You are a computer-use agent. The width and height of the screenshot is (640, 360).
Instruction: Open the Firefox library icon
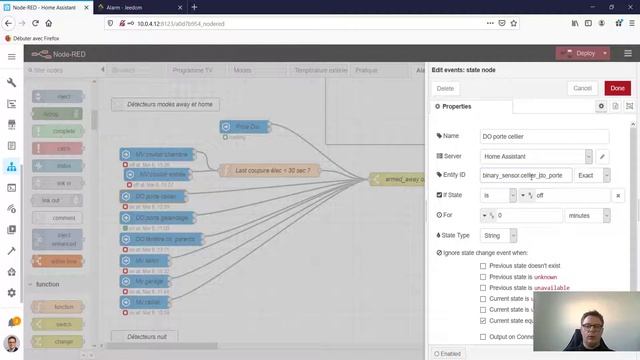click(x=575, y=23)
